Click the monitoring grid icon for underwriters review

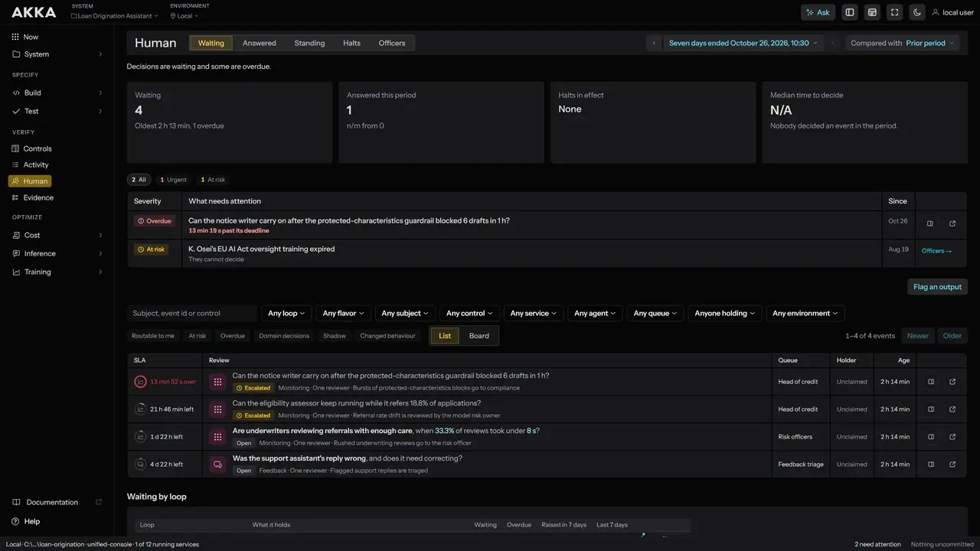(217, 436)
